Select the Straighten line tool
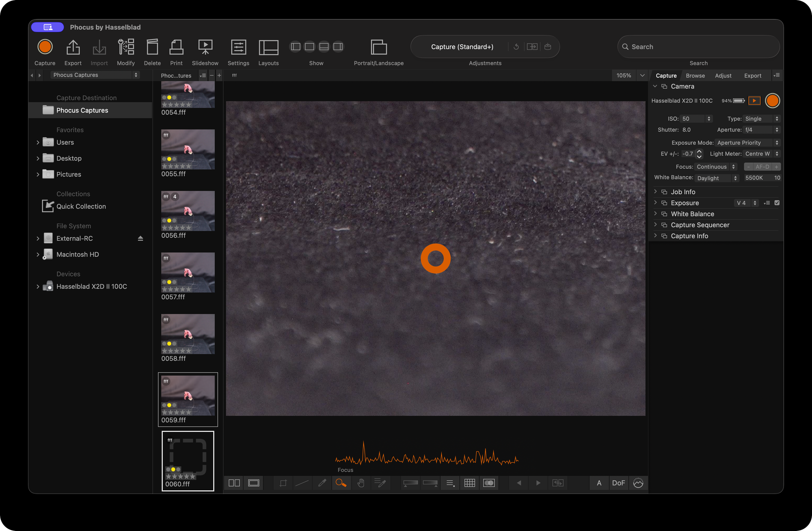Image resolution: width=812 pixels, height=531 pixels. (302, 483)
